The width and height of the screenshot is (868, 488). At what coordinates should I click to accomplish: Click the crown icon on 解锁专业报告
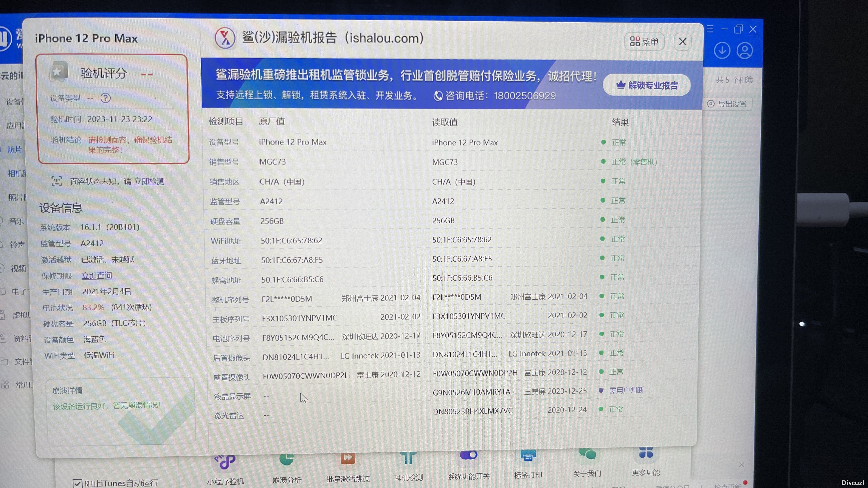621,85
